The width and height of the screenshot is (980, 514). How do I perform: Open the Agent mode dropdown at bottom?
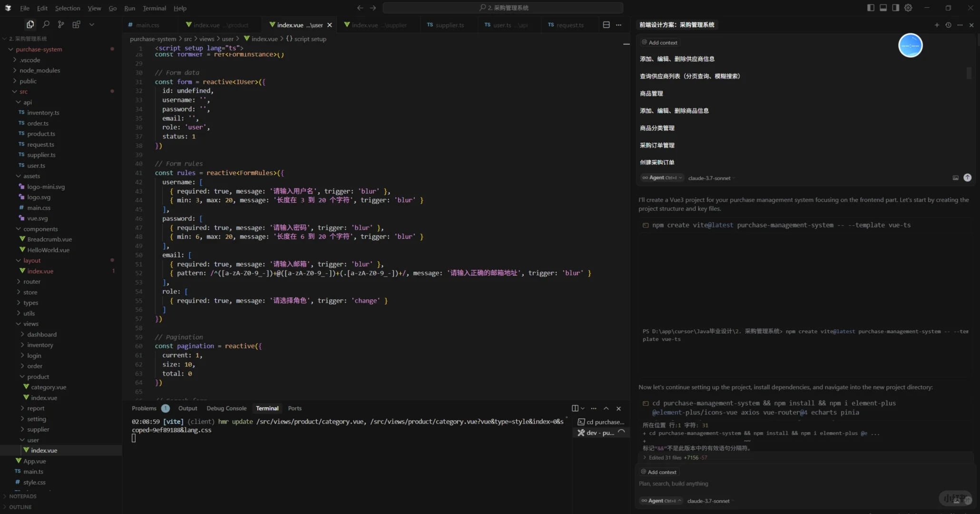tap(661, 501)
